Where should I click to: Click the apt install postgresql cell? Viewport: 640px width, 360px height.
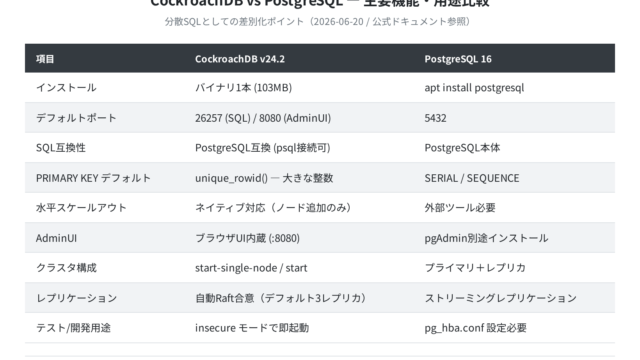point(474,88)
